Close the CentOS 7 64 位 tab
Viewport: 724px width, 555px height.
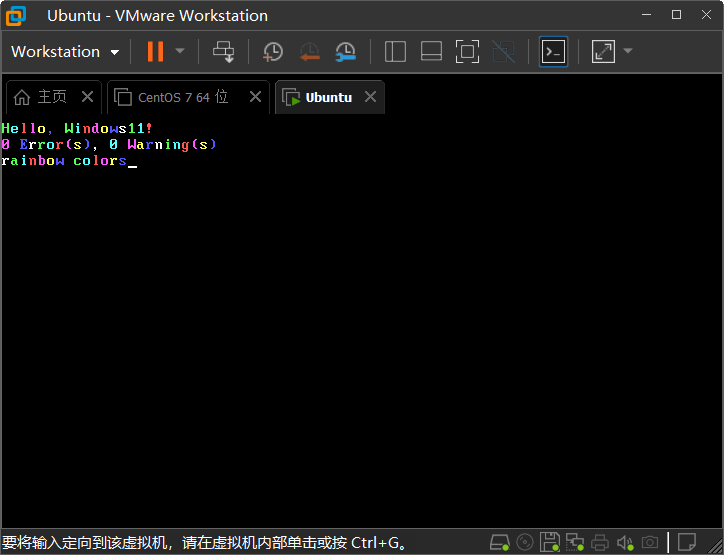point(255,97)
